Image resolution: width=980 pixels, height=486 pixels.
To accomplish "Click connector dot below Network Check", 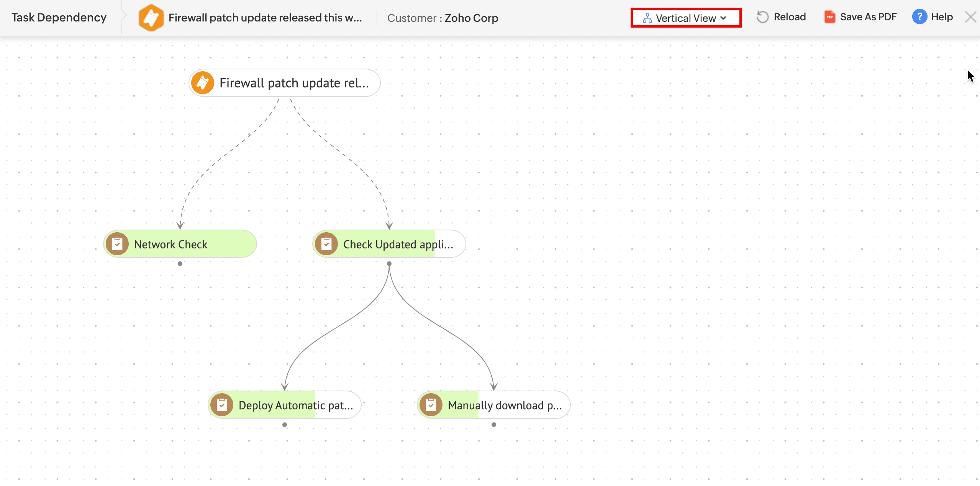I will coord(180,264).
